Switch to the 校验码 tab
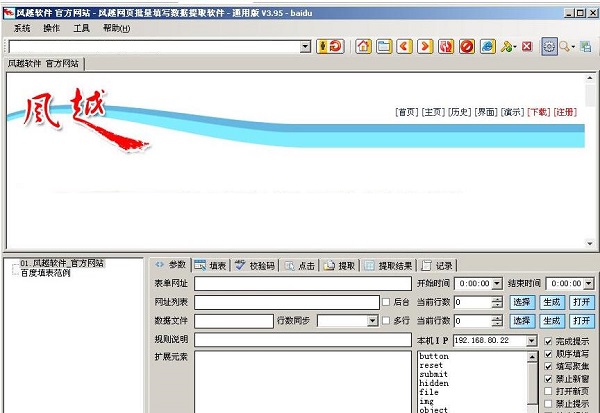Screen dimensions: 600x413 pyautogui.click(x=255, y=265)
